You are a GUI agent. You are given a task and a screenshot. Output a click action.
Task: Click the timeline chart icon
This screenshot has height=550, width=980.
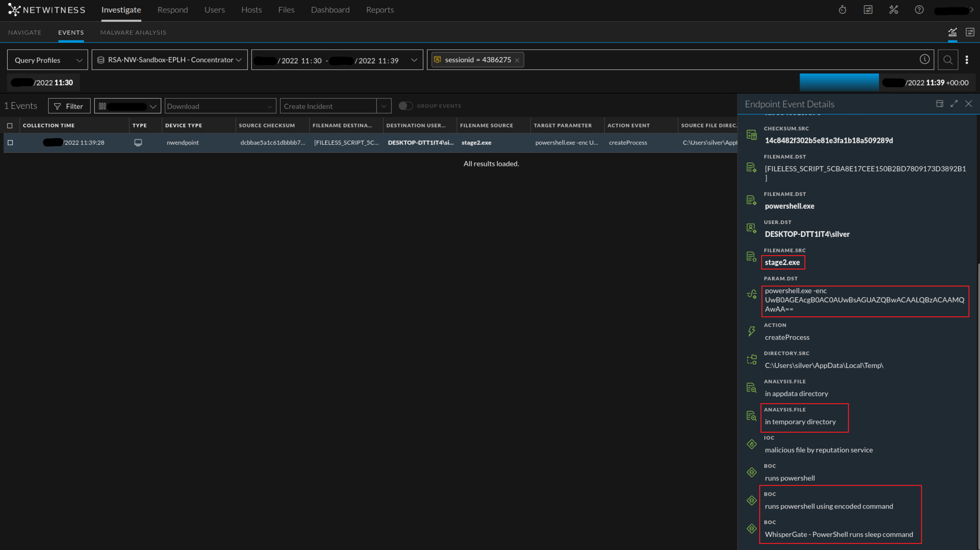coord(952,32)
